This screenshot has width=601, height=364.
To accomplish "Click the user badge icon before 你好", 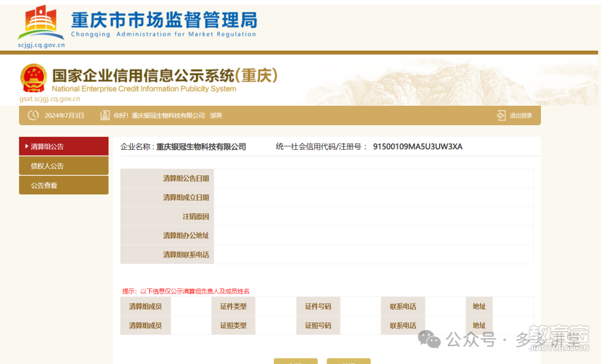I will 105,115.
